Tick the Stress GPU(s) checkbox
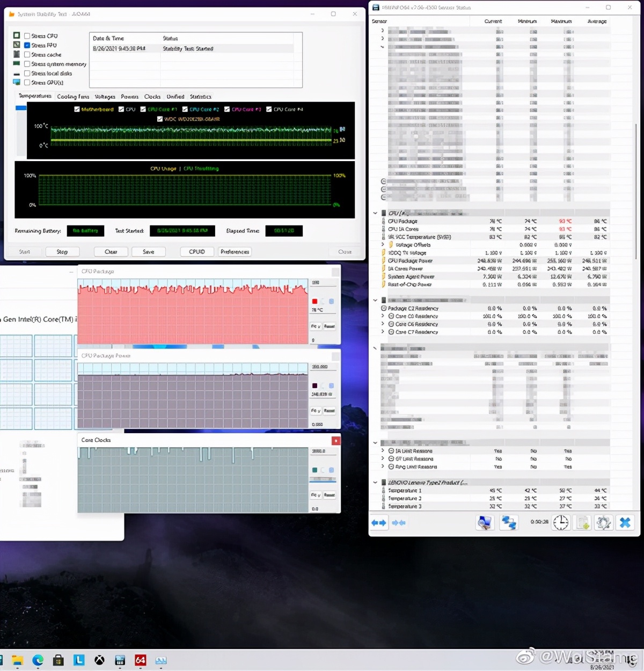Viewport: 644px width, 671px height. [x=27, y=83]
